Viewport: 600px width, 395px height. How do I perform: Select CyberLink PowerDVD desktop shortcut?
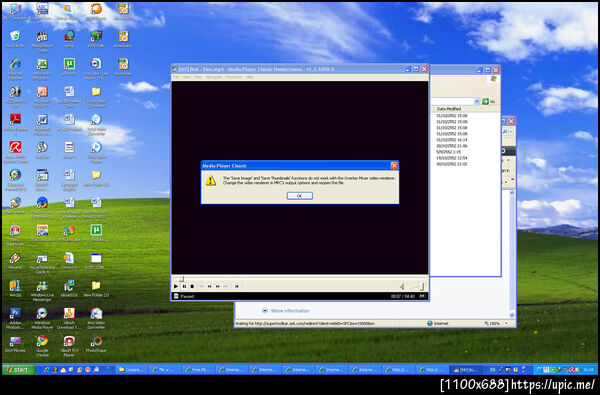pyautogui.click(x=15, y=180)
